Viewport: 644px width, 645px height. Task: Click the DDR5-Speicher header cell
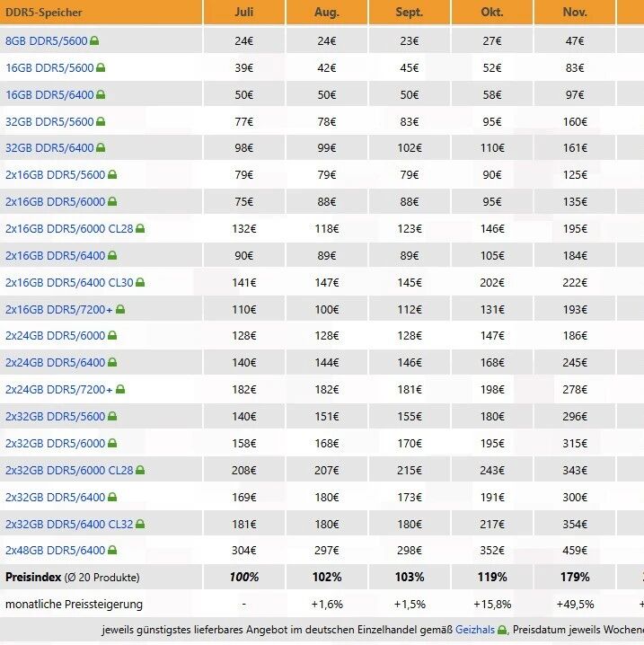(101, 12)
